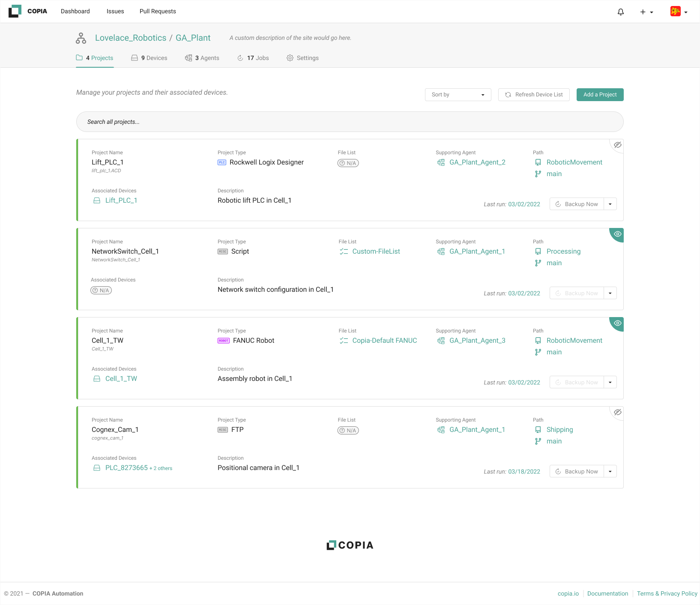Open the Custom-FileList for NetworkSwitch_Cell_1
This screenshot has width=700, height=605.
[376, 251]
